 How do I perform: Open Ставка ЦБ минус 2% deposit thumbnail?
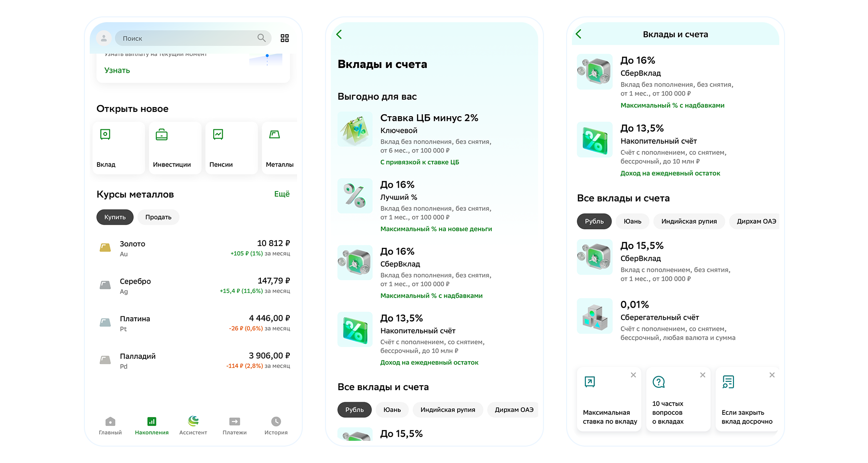click(355, 129)
